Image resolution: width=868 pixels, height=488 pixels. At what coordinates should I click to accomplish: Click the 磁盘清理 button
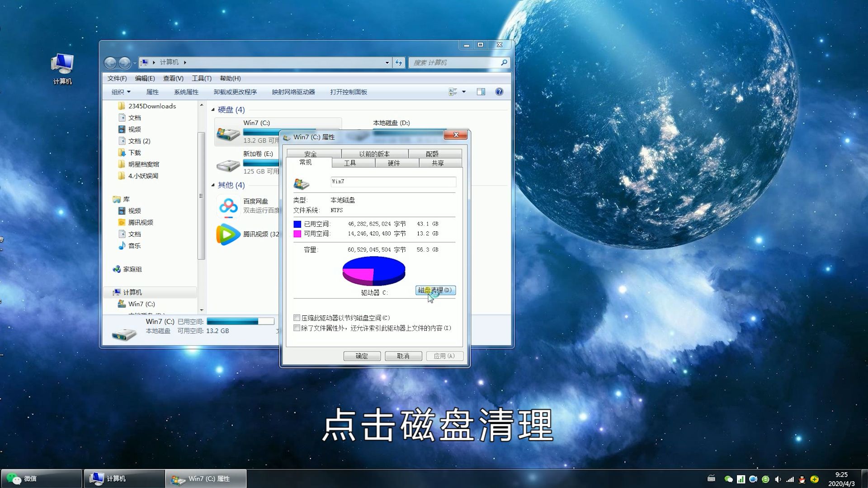coord(435,290)
